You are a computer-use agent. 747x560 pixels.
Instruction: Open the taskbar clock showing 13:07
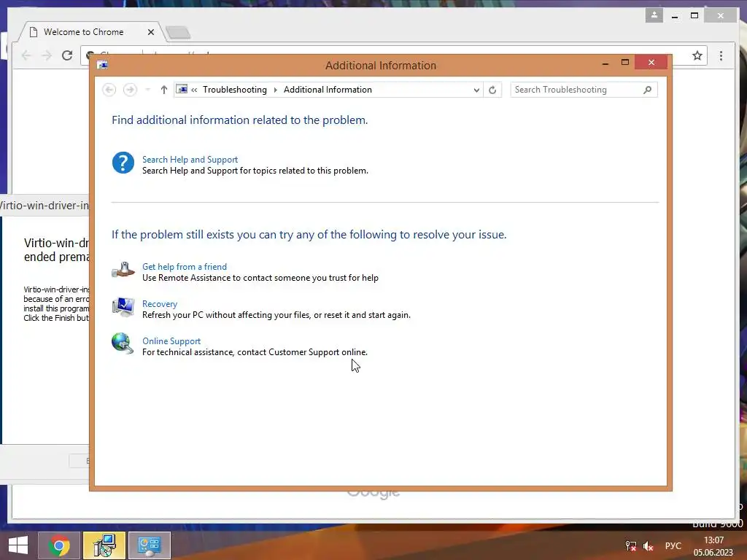(713, 546)
